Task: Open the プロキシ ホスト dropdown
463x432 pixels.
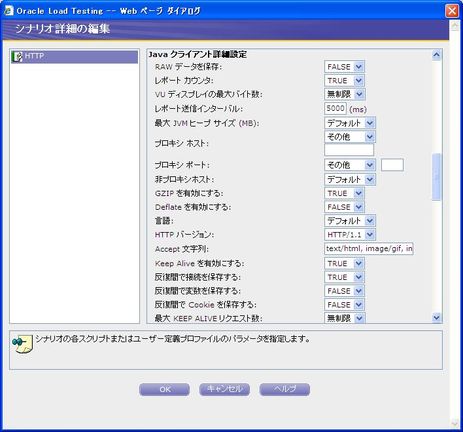Action: pos(350,137)
